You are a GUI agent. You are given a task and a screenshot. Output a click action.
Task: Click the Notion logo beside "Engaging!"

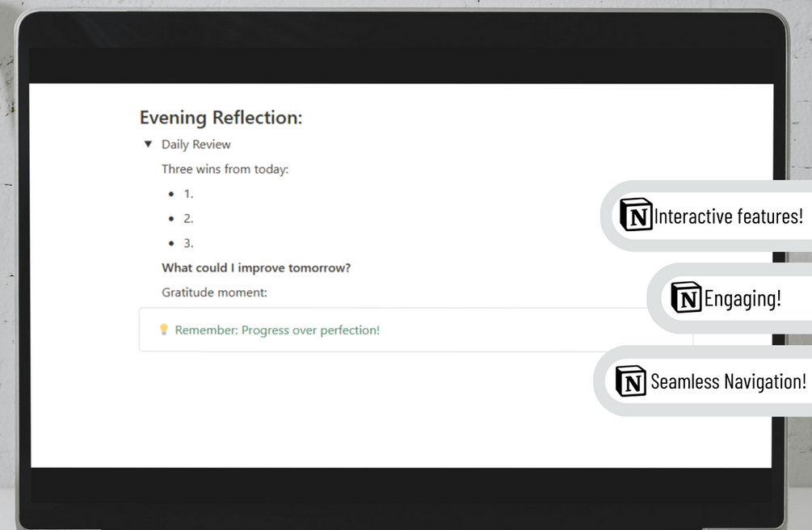(x=686, y=298)
